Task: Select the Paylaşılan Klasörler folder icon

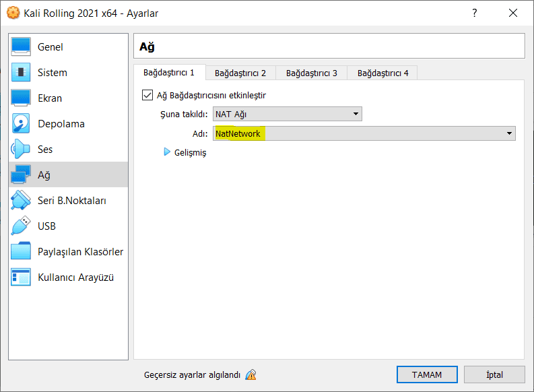Action: coord(21,252)
